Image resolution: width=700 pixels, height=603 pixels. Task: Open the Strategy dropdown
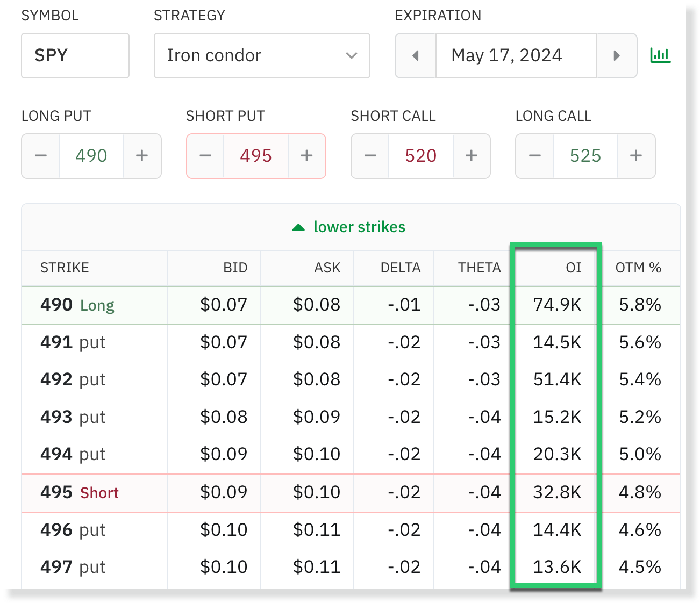coord(262,55)
